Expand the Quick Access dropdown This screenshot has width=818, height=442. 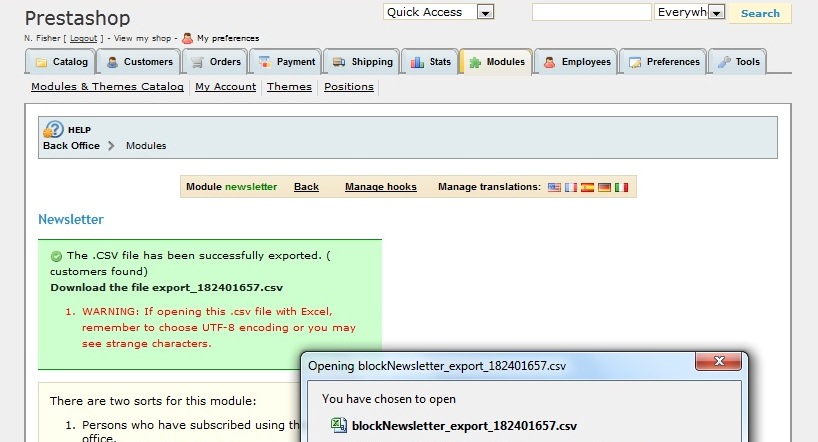click(x=485, y=13)
